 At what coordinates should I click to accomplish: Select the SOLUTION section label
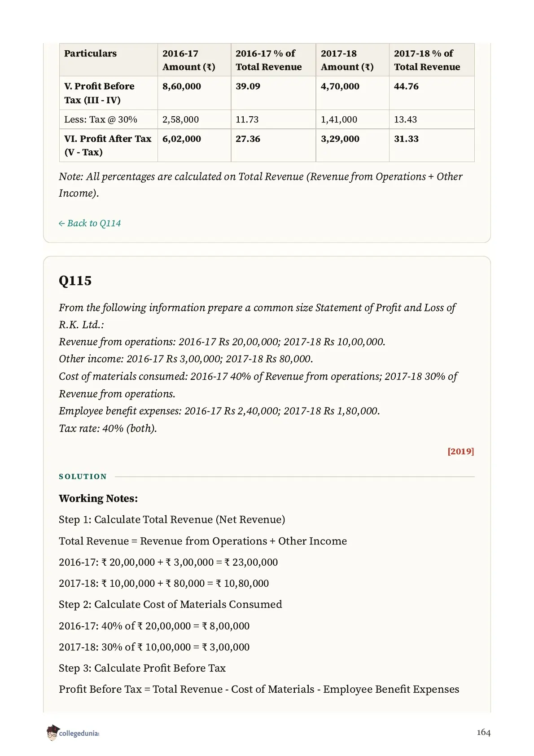83,476
